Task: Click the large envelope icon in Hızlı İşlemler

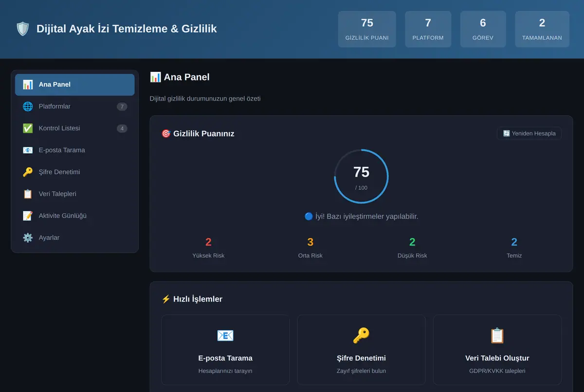Action: click(225, 336)
